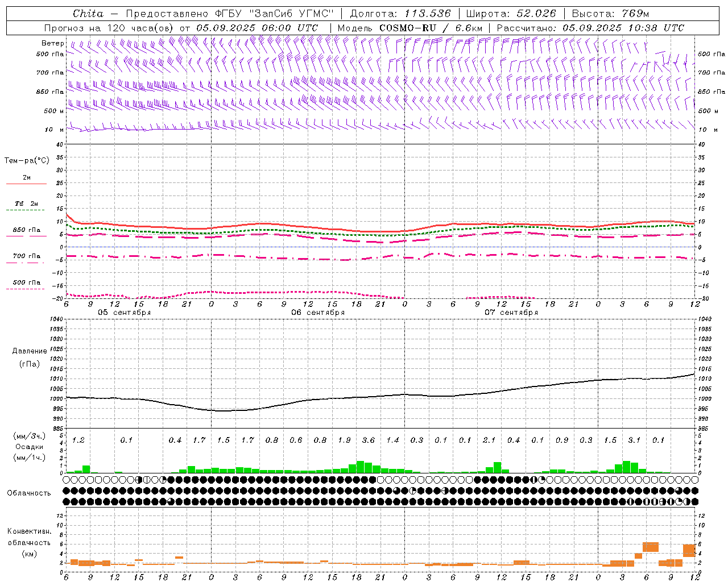728x582 pixels.
Task: Click the 985 tick on the left pressure axis
Action: pyautogui.click(x=57, y=429)
